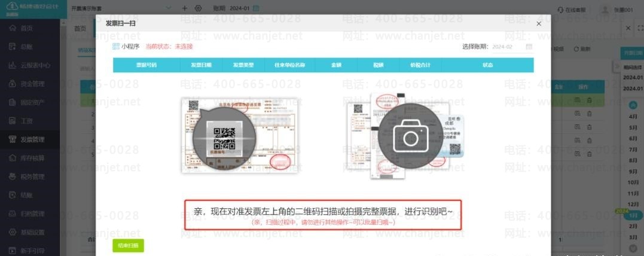Click the 价税合计 column header
This screenshot has width=644, height=256.
(420, 65)
